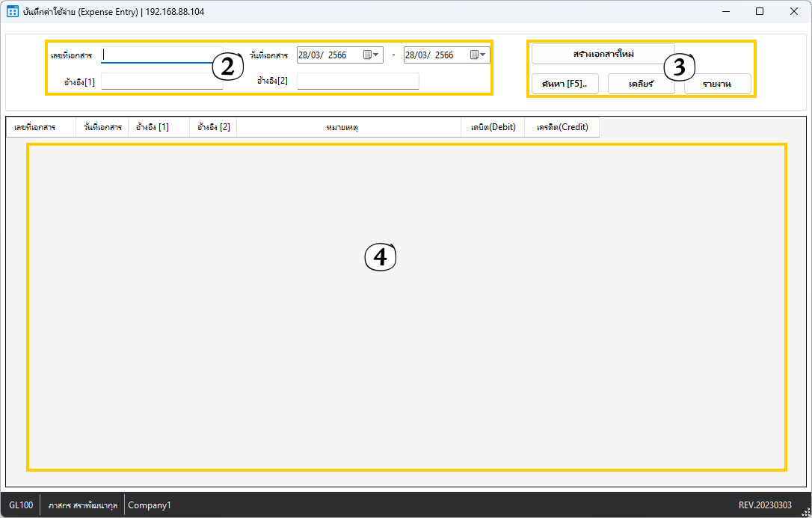Sort by the เลขที่เอกสาร column header

click(40, 127)
